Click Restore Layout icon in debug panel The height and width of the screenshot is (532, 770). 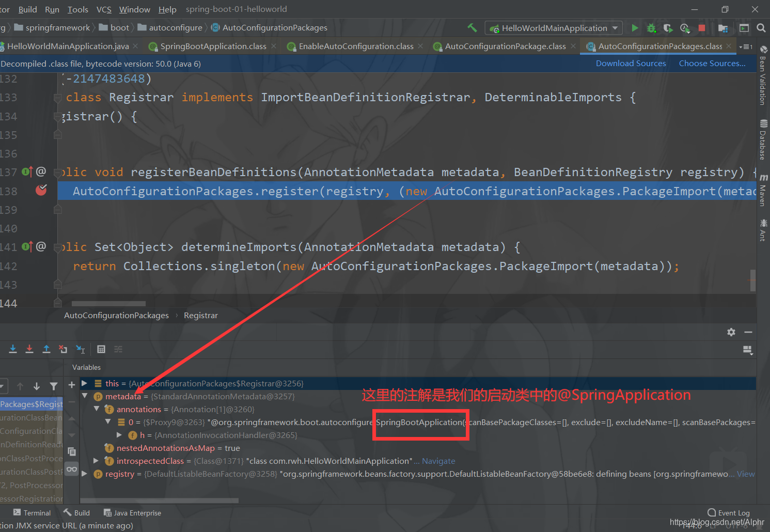748,350
